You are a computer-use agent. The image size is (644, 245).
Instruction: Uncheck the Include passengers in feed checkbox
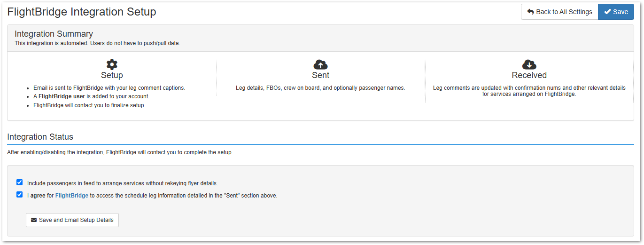point(19,182)
